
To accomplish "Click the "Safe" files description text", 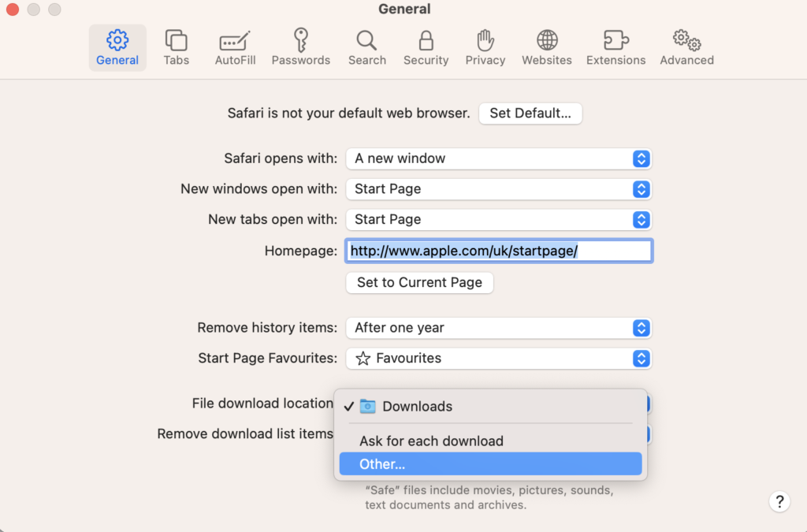I will (489, 497).
